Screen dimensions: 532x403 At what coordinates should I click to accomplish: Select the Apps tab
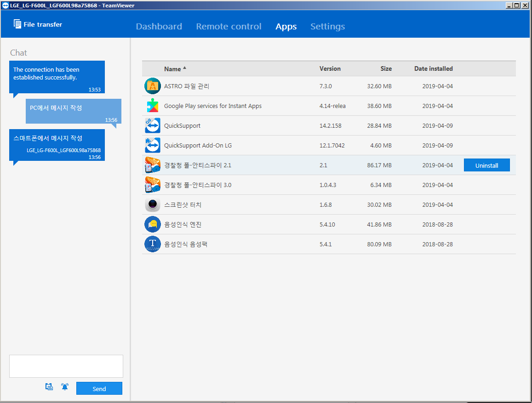286,27
